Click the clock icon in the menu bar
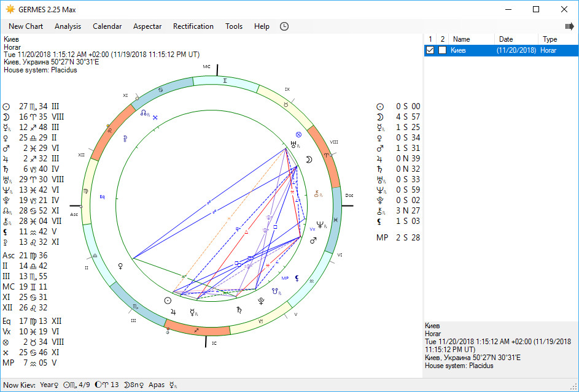The width and height of the screenshot is (579, 392). click(284, 26)
